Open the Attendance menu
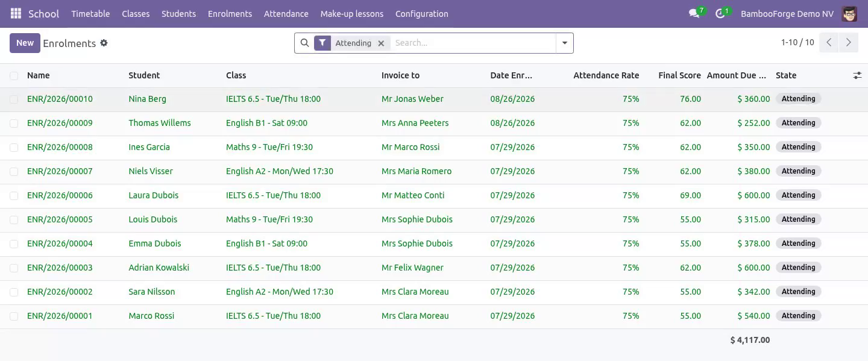This screenshot has width=868, height=361. pos(286,13)
